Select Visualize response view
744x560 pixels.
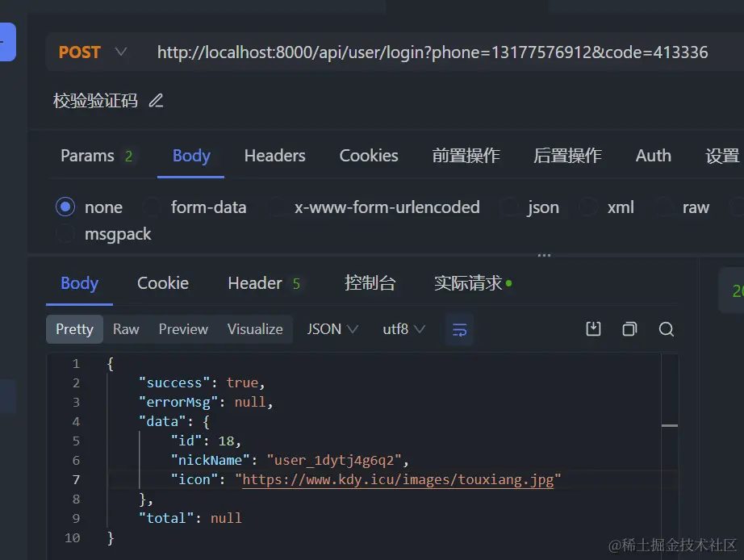coord(255,329)
